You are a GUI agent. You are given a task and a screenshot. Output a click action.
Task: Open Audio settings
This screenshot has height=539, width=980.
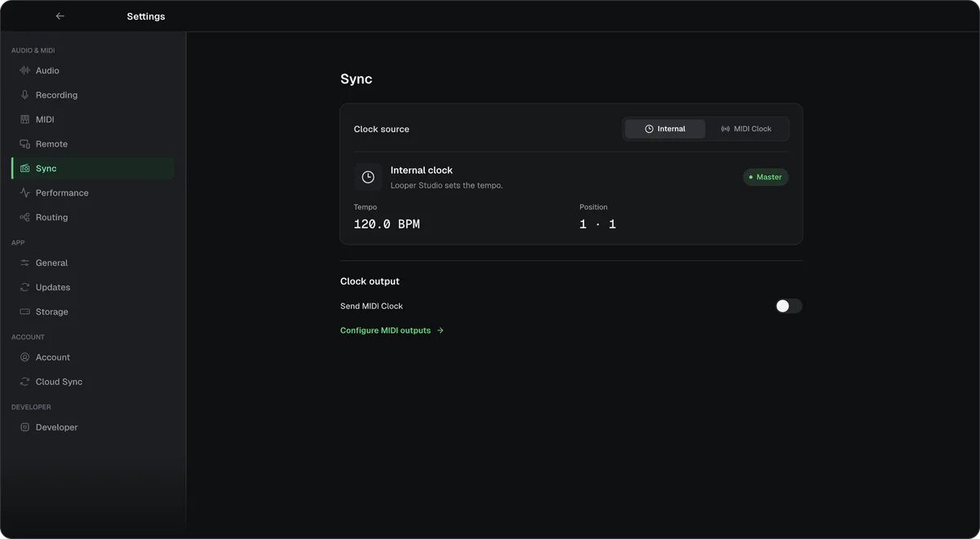pos(93,71)
